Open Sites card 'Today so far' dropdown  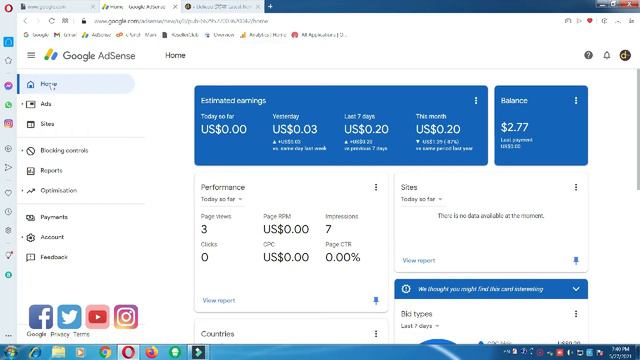(422, 199)
